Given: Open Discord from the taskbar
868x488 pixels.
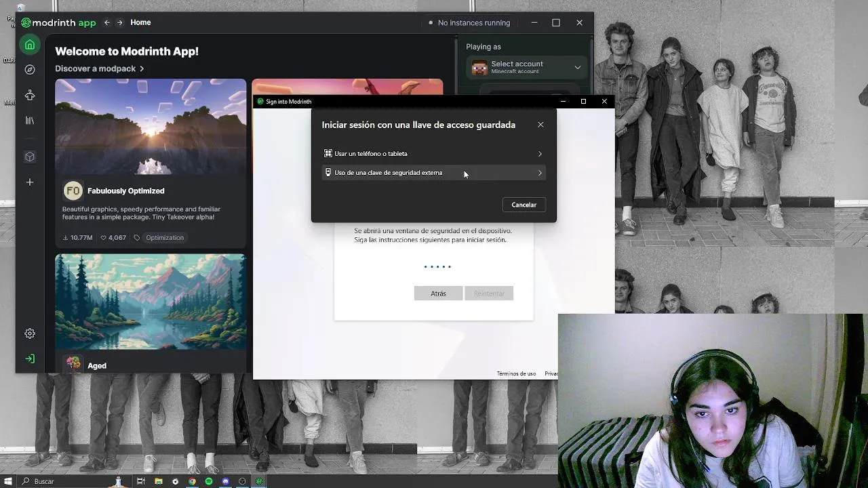Looking at the screenshot, I should pos(226,481).
